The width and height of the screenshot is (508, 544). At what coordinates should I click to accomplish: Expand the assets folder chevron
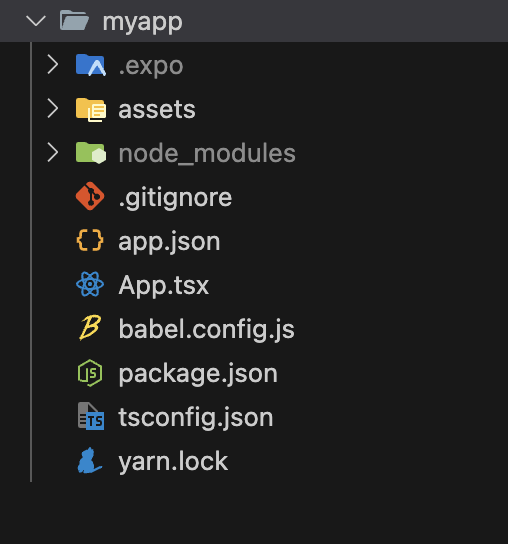52,109
